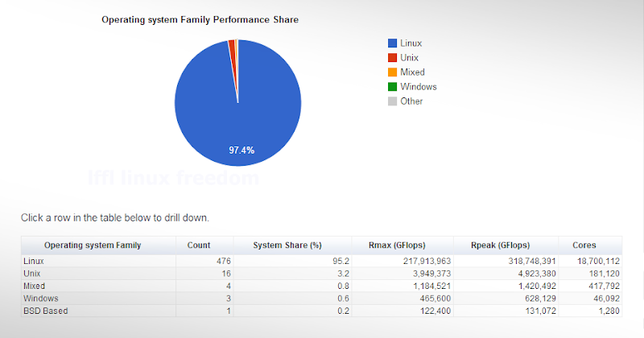Image resolution: width=644 pixels, height=338 pixels.
Task: Drill down into the Unix table row
Action: tap(322, 274)
